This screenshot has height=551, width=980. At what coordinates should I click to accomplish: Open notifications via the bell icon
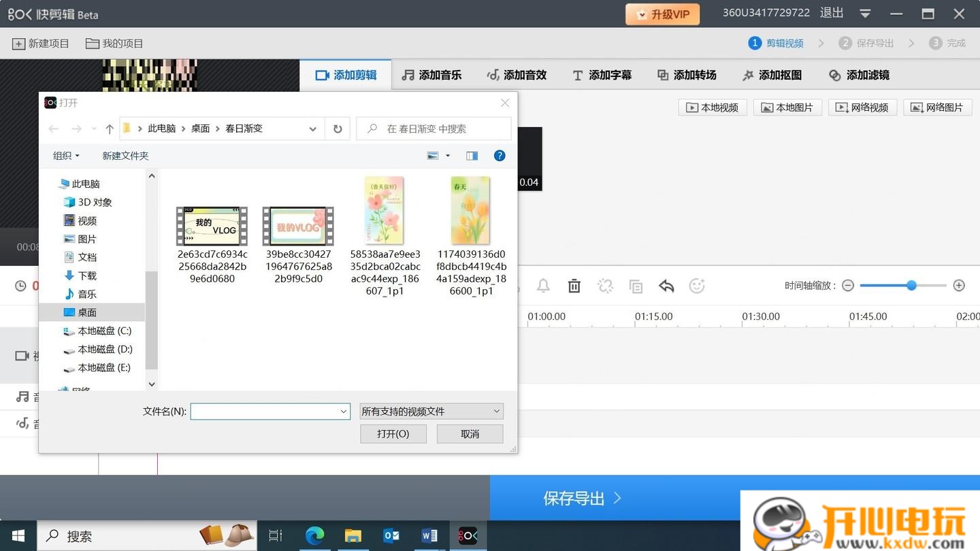[542, 286]
